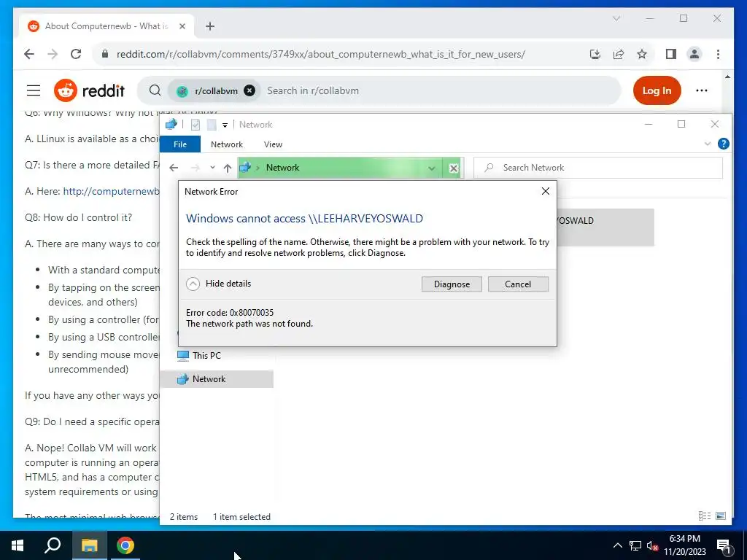The height and width of the screenshot is (560, 747).
Task: Click the Search Network input field
Action: [598, 168]
